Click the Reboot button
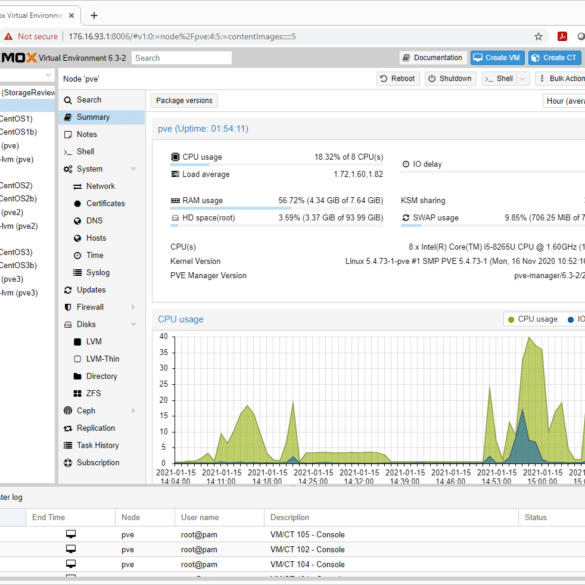The height and width of the screenshot is (585, 585). coord(398,79)
